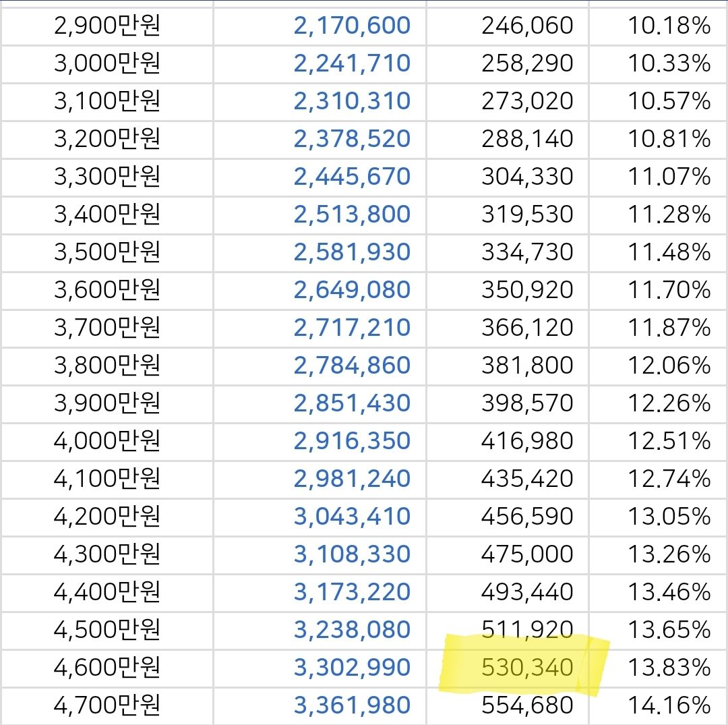Select the 4,200만원 row label
The height and width of the screenshot is (725, 728).
click(x=107, y=517)
